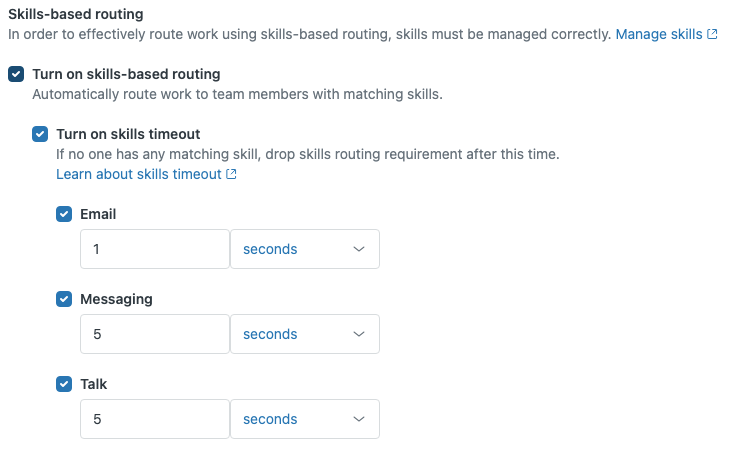The width and height of the screenshot is (729, 451).
Task: Click external-link icon beside Manage skills
Action: coord(712,34)
